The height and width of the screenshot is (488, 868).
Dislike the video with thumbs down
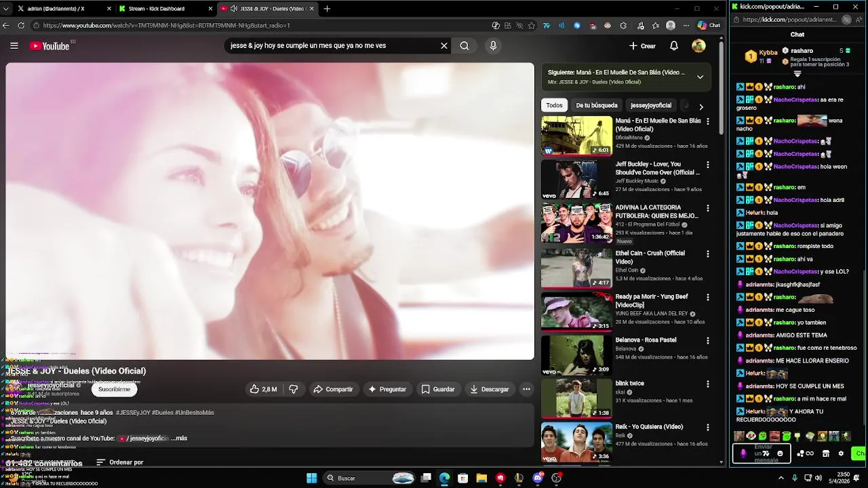tap(294, 389)
